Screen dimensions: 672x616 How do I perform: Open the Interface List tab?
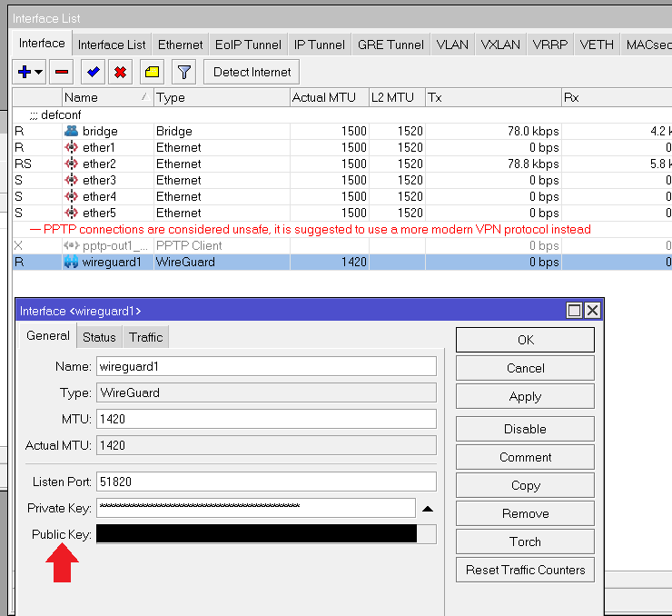click(x=112, y=45)
